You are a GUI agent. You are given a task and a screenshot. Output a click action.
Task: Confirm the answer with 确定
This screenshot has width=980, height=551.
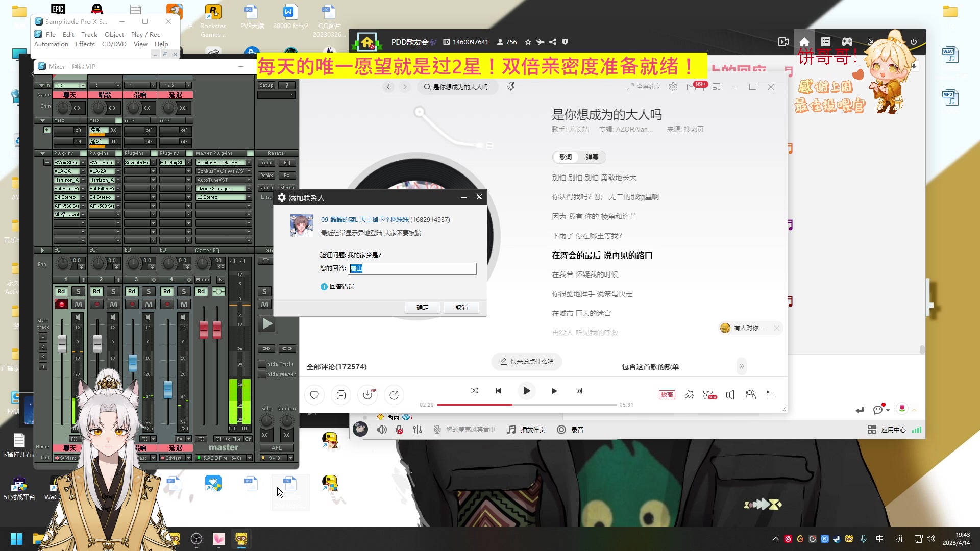(x=423, y=308)
